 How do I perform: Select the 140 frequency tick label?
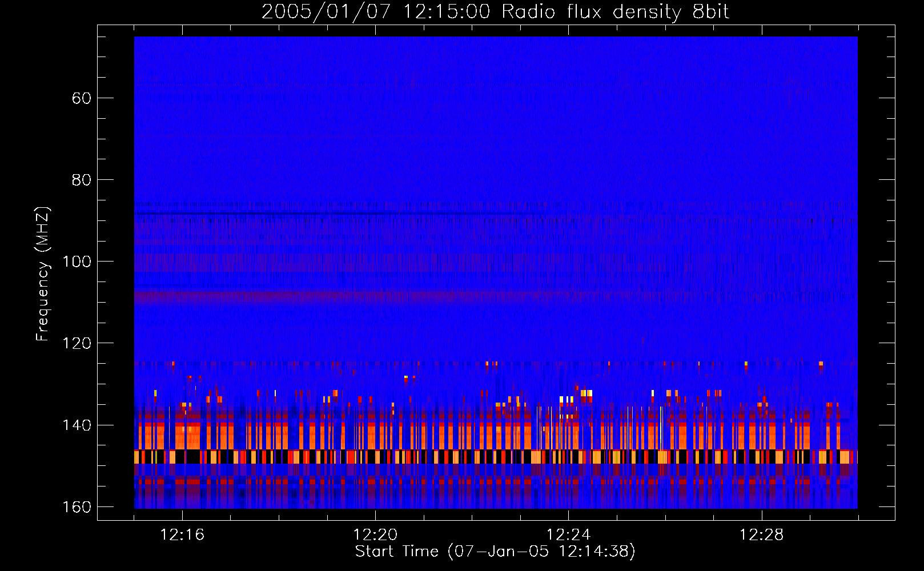click(x=77, y=425)
